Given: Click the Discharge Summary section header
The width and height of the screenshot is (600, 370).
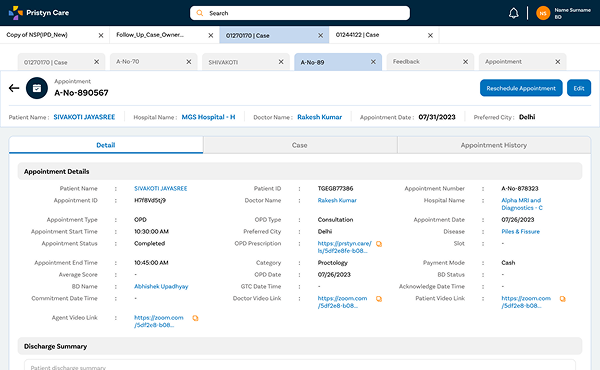Looking at the screenshot, I should (x=300, y=346).
